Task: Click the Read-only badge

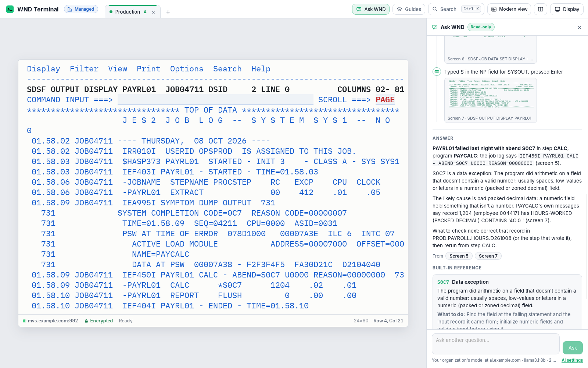Action: tap(481, 27)
